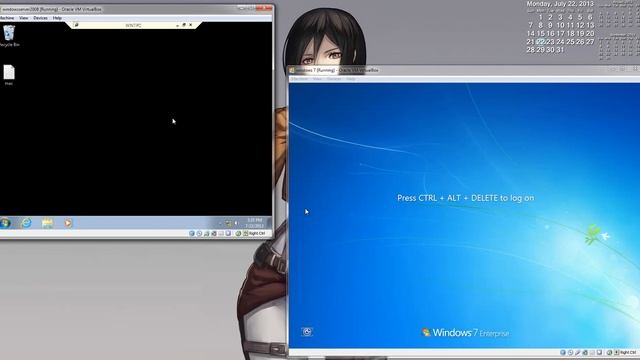640x360 pixels.
Task: Click Right Ctrl indicator in Windows 7 VM status bar
Action: [x=628, y=352]
